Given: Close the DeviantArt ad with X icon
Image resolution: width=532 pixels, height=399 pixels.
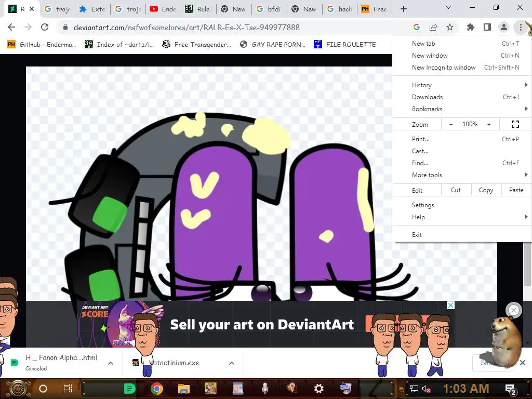Looking at the screenshot, I should (450, 305).
